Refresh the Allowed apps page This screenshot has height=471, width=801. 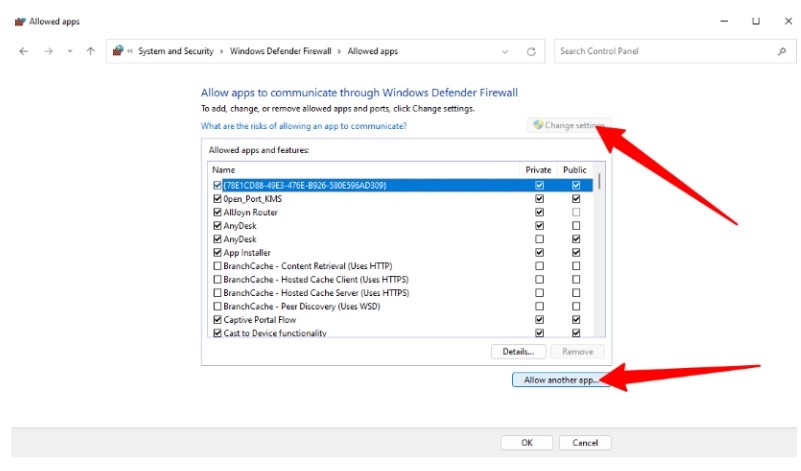click(531, 52)
